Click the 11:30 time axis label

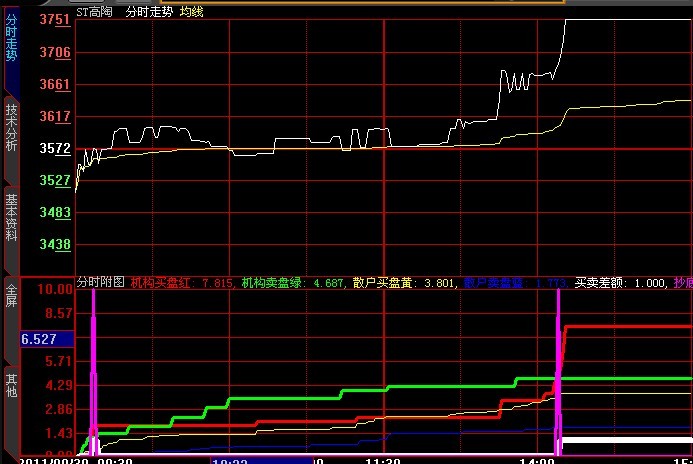[x=383, y=461]
